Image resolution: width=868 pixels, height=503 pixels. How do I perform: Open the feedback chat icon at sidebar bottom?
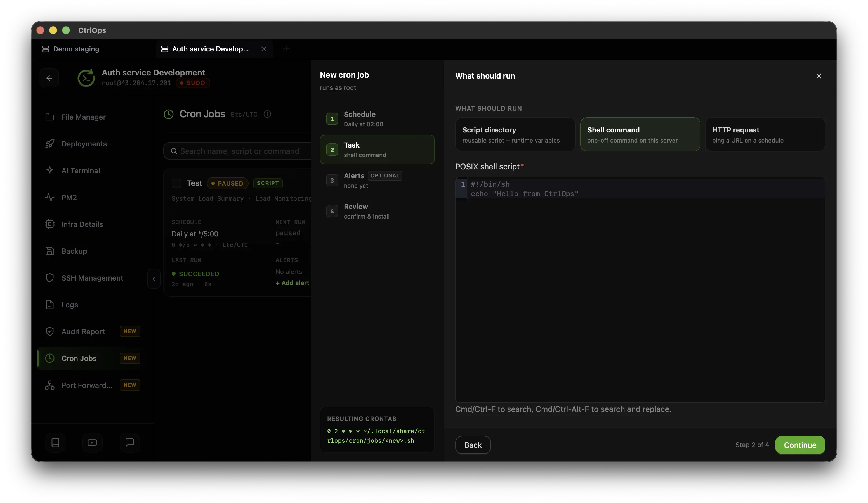[129, 442]
